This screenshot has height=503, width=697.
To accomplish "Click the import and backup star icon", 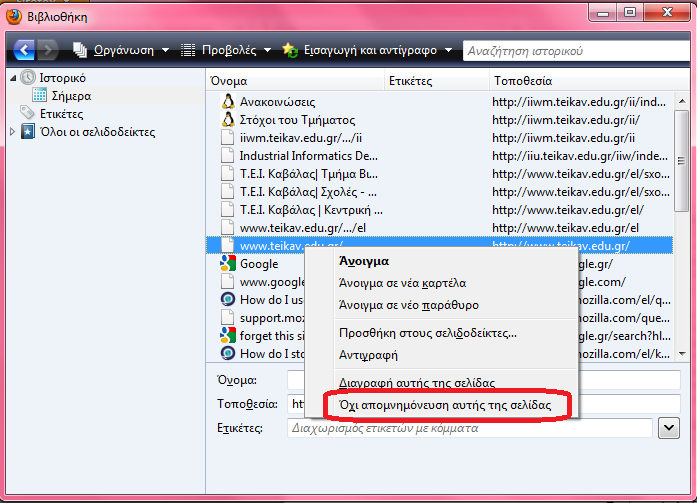I will click(x=290, y=50).
